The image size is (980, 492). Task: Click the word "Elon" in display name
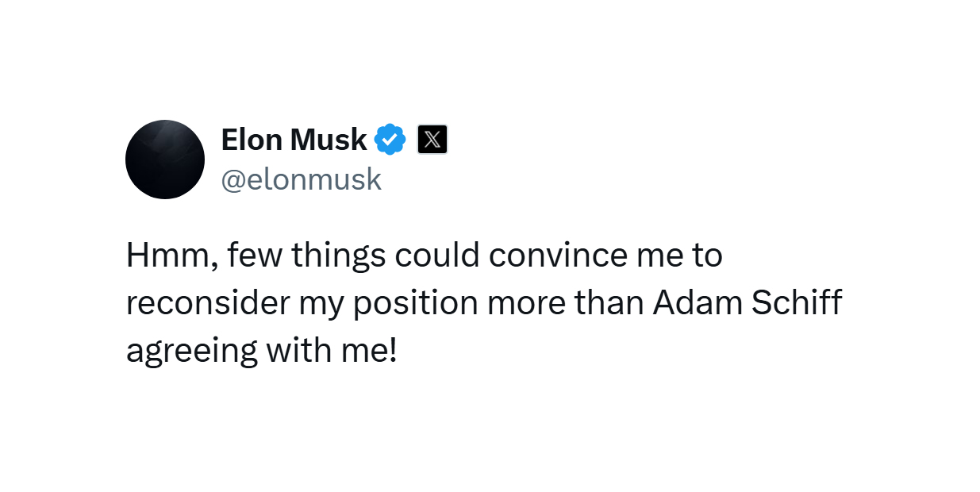252,140
